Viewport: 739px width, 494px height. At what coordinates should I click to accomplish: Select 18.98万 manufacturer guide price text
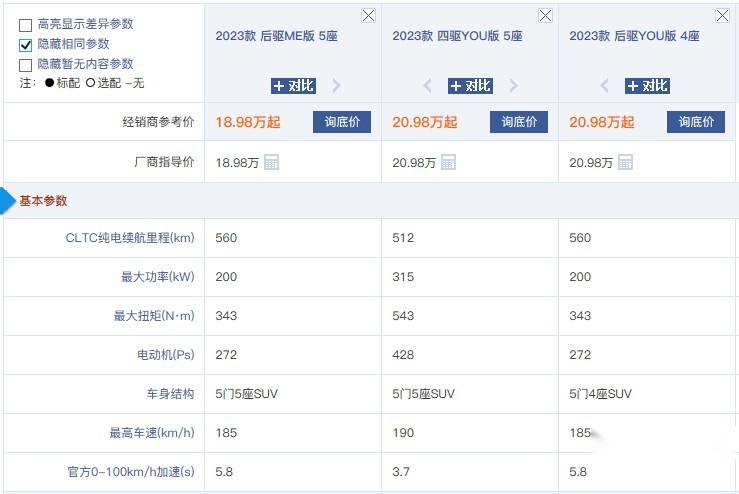pos(237,163)
